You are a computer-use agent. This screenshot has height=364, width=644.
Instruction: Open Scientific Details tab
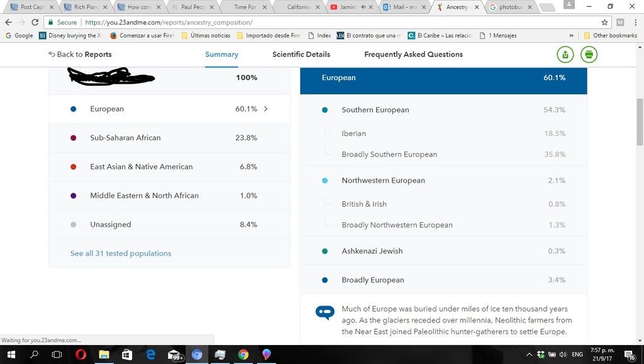tap(301, 54)
